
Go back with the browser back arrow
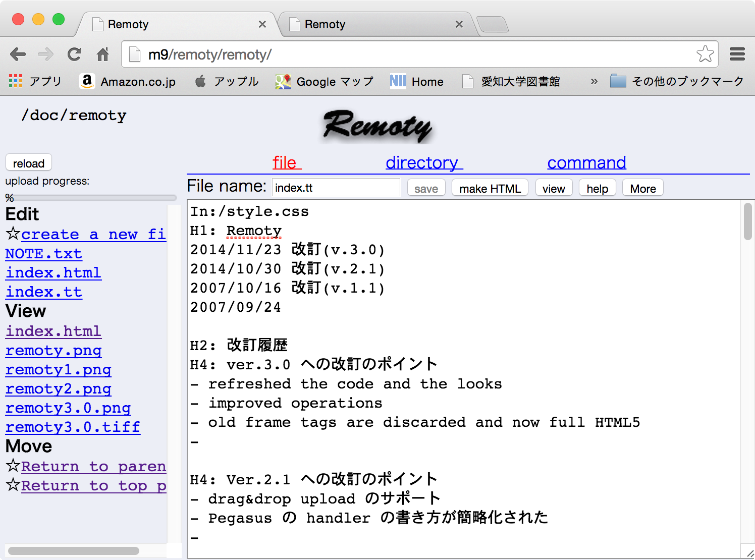[x=18, y=54]
